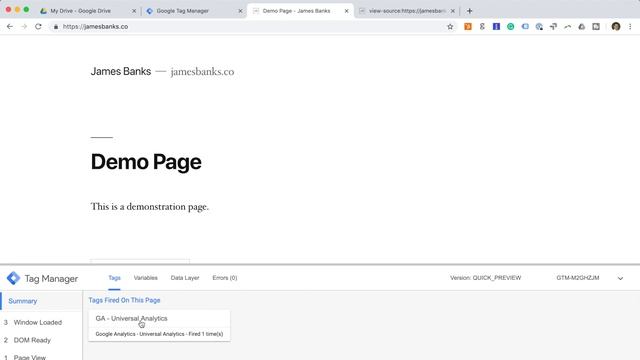This screenshot has width=640, height=360.
Task: Click the macOS yellow minimize button
Action: pos(17,9)
